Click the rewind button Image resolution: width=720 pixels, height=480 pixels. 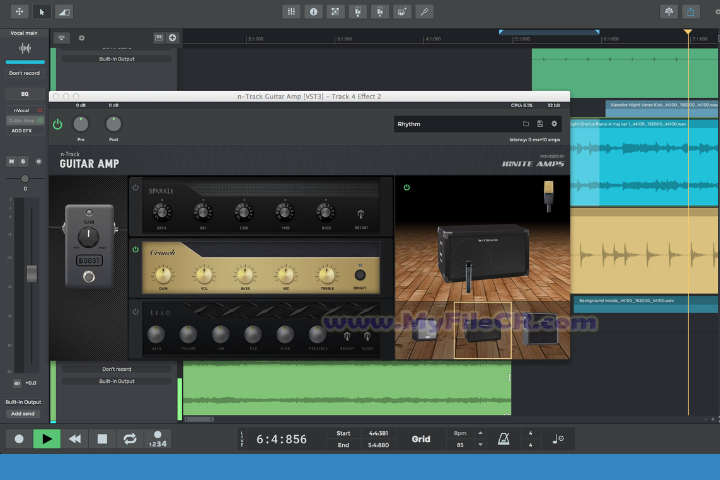[x=74, y=439]
